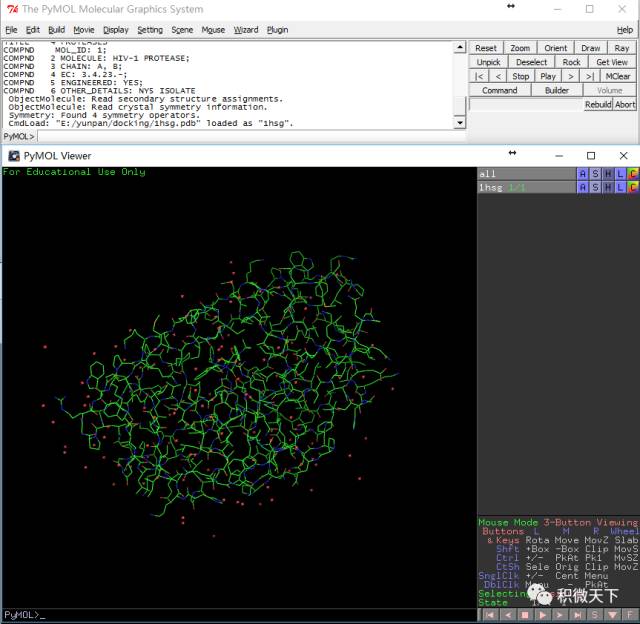Click the Unpick button
The width and height of the screenshot is (640, 624).
point(488,62)
